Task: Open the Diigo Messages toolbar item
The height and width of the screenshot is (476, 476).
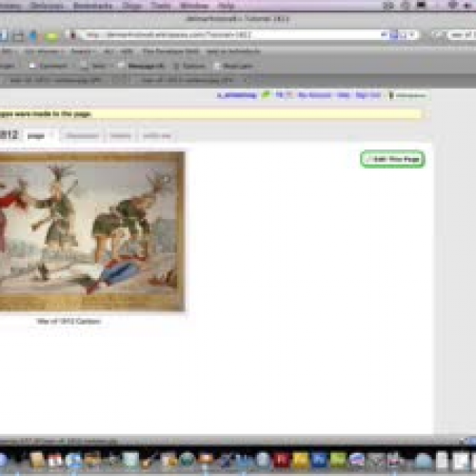Action: (x=141, y=66)
